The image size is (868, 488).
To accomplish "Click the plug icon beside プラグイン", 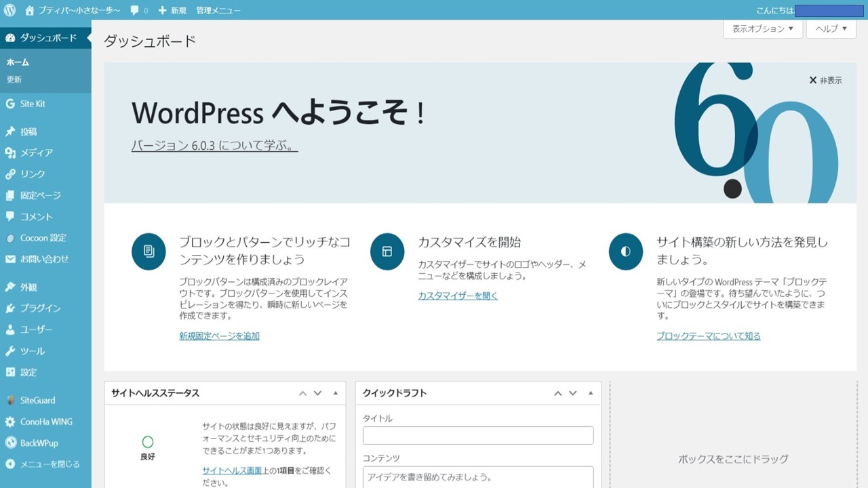I will coord(10,308).
